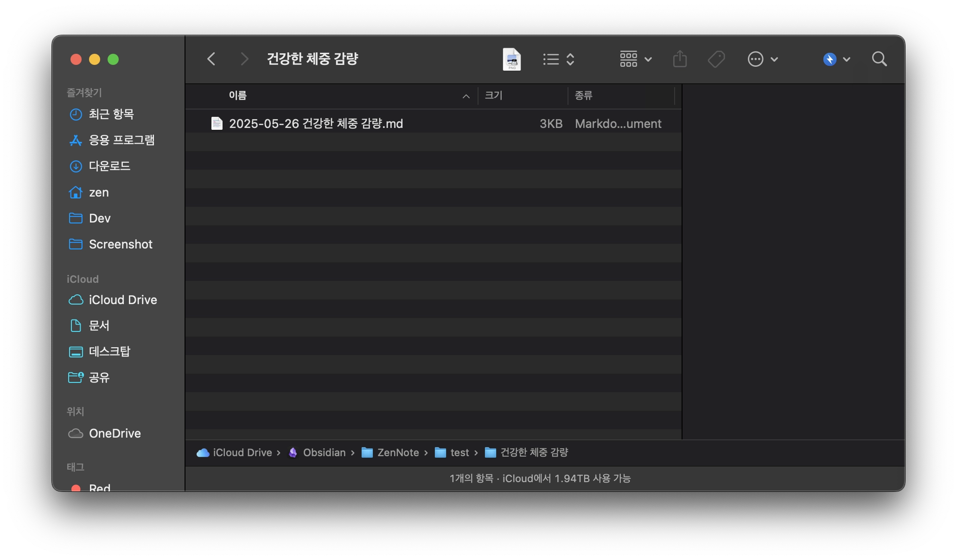Open the ellipsis action menu

[762, 59]
